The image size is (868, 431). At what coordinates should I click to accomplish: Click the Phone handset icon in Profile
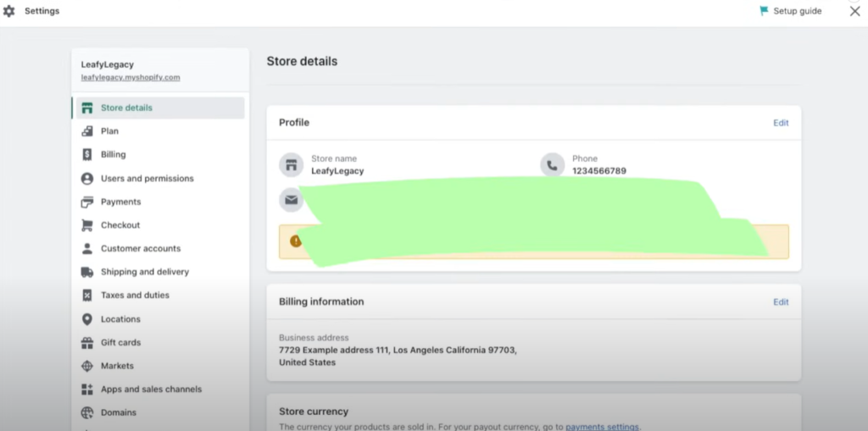(552, 165)
